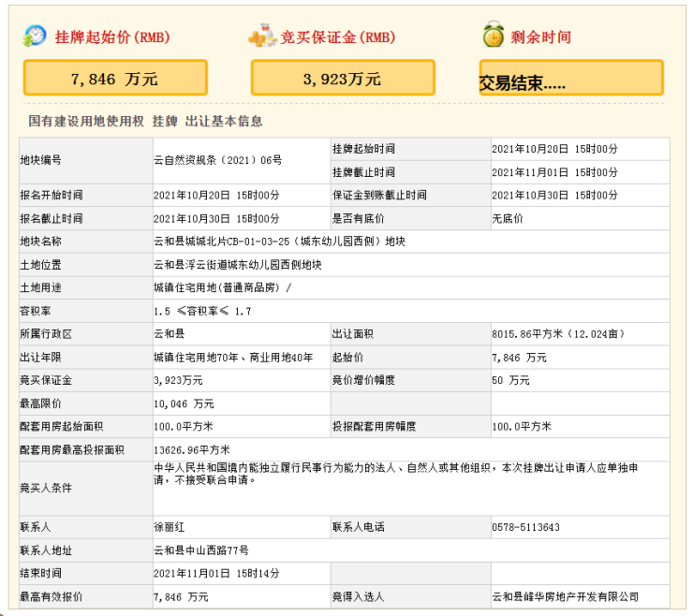Select the 地块名称 value for CB-01-03-25
Viewport: 693px width, 616px height.
pos(279,242)
